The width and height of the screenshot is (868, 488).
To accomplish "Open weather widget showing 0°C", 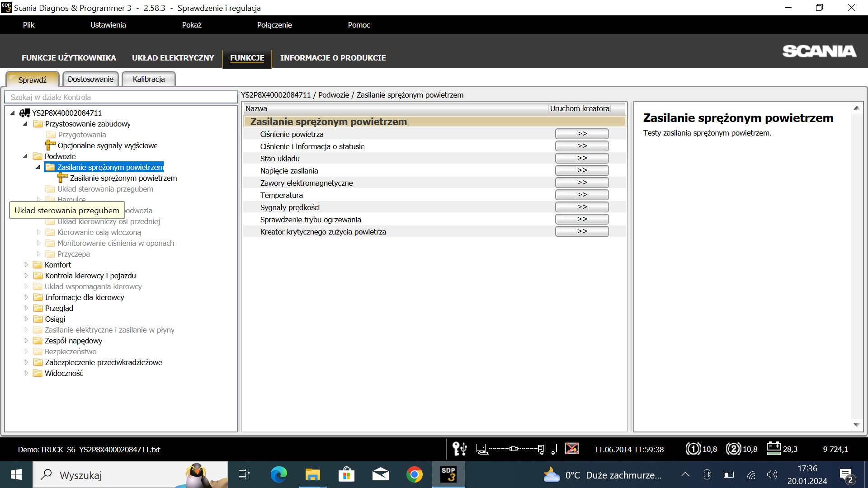I will [602, 475].
